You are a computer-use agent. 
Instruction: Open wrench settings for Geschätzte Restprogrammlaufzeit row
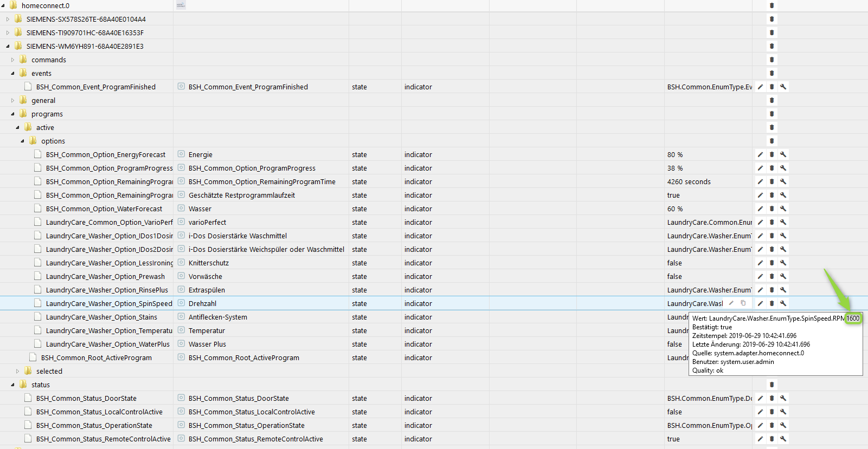pyautogui.click(x=783, y=195)
